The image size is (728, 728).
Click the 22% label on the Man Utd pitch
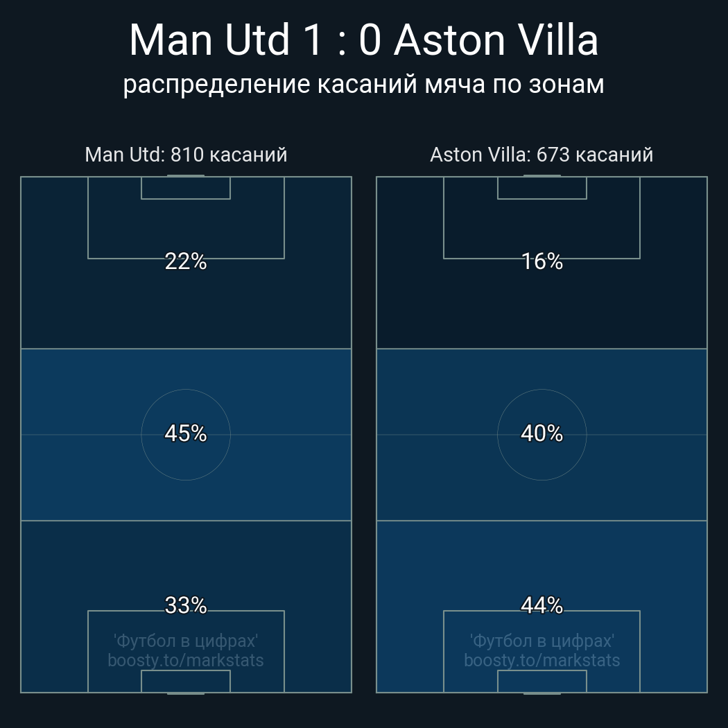tap(186, 261)
